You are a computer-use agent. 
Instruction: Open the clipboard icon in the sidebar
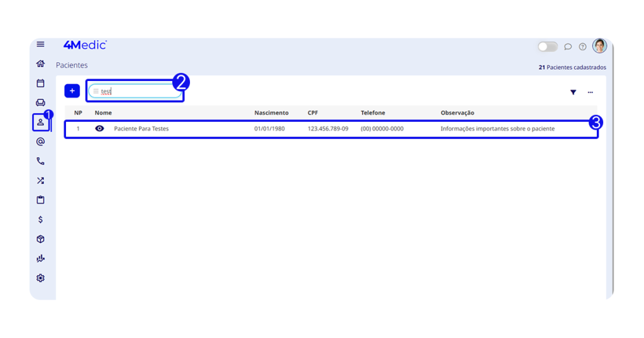pos(40,200)
